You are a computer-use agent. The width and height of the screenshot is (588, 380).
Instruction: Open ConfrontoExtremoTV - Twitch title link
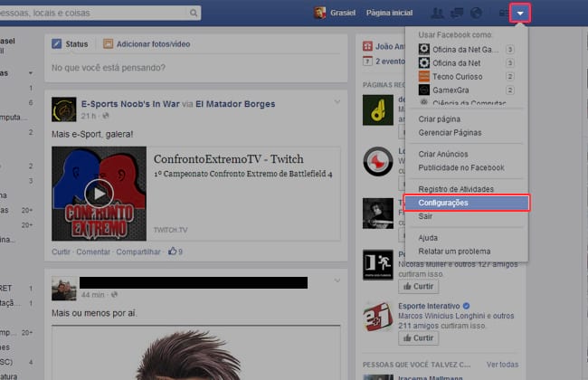pyautogui.click(x=228, y=159)
